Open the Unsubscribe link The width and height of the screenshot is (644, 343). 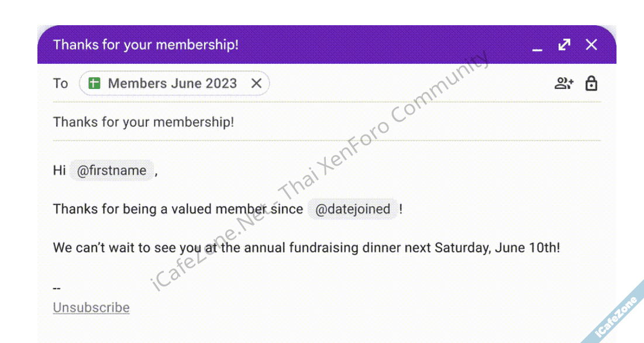[91, 308]
